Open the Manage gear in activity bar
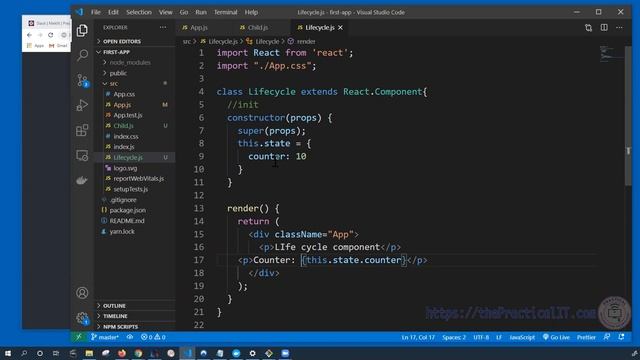Image resolution: width=640 pixels, height=360 pixels. click(82, 318)
